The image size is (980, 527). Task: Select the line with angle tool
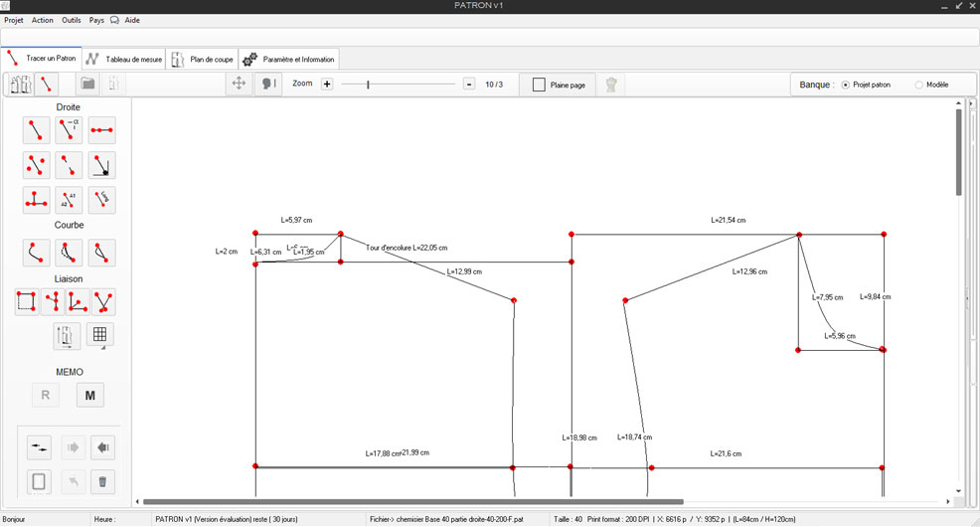click(x=69, y=130)
